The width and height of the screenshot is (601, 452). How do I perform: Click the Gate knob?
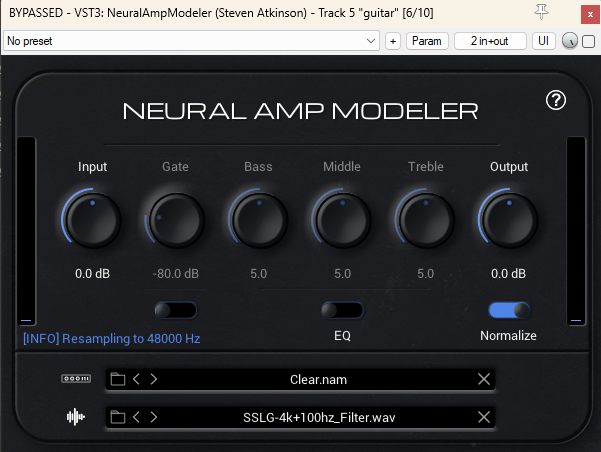(x=176, y=220)
